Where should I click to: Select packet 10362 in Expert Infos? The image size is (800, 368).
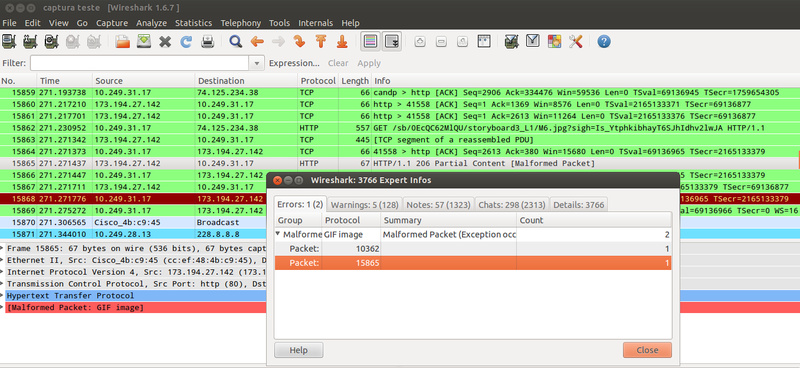473,249
